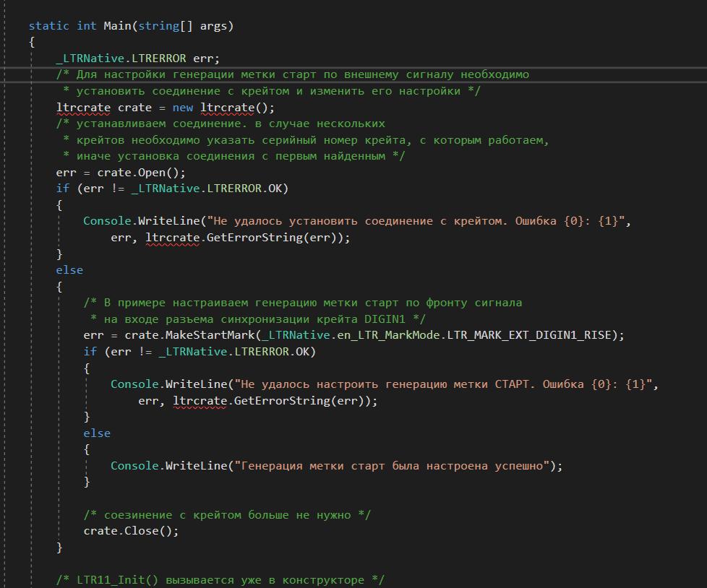The image size is (707, 588).
Task: Click the 'new' keyword before ltrcrate()
Action: click(x=183, y=108)
